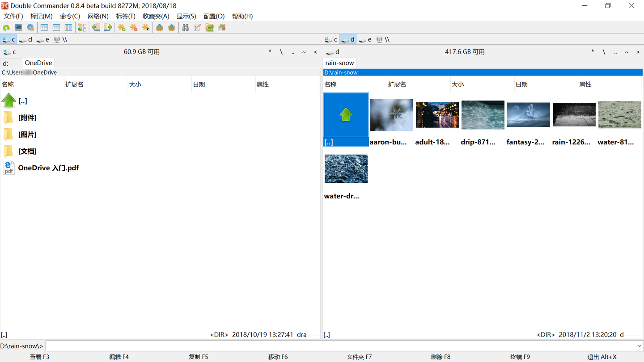This screenshot has height=362, width=644.
Task: Open drive list beside 60.9 GB 可用
Action: point(9,52)
